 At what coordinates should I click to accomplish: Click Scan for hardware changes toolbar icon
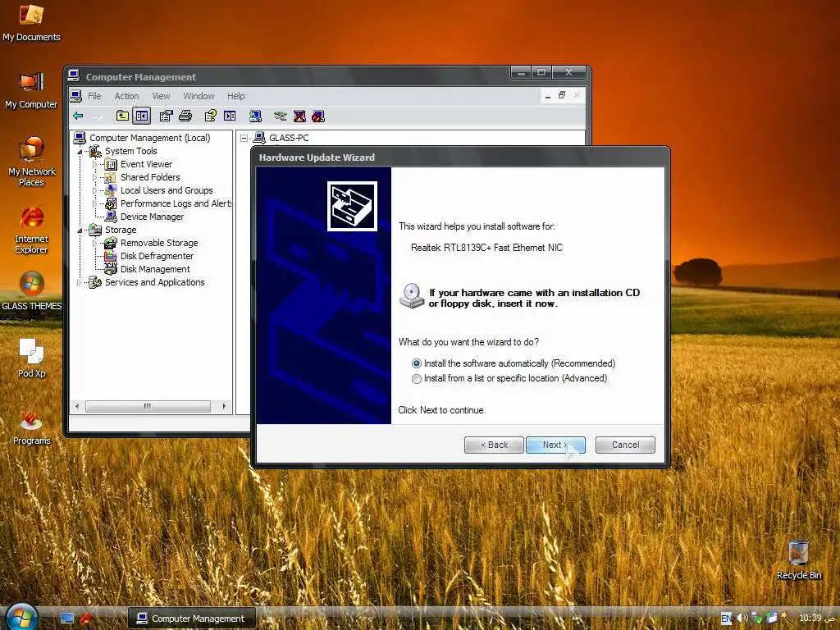[255, 116]
